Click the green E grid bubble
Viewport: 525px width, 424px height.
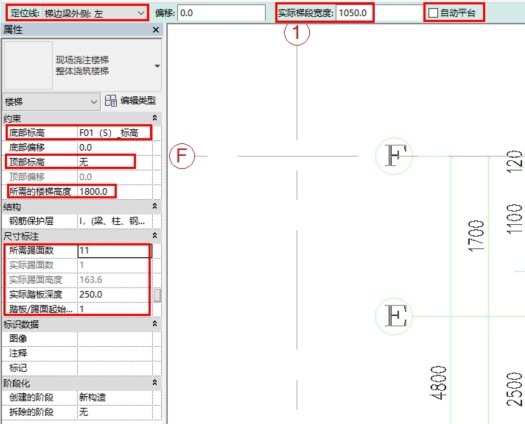394,316
